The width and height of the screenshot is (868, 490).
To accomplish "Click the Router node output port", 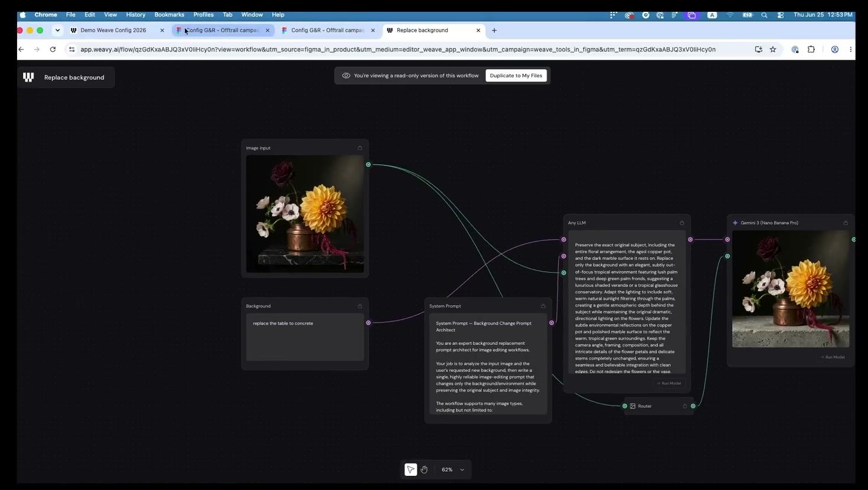I will click(693, 406).
